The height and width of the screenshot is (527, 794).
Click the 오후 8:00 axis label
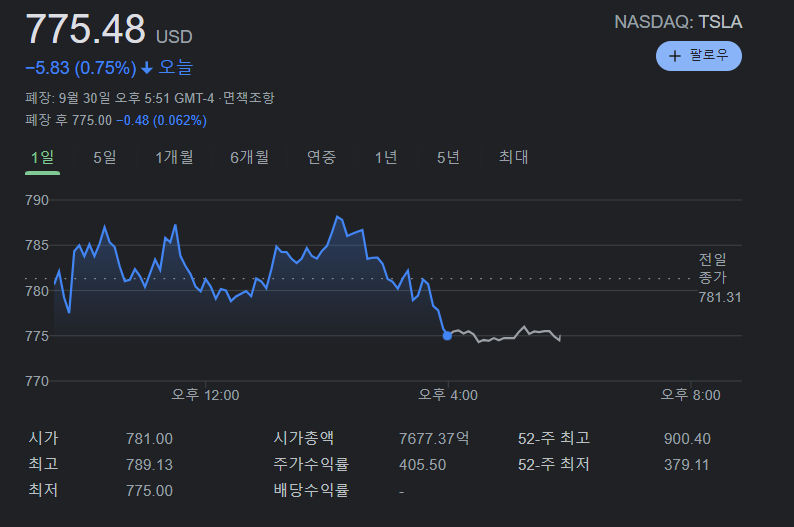tap(690, 395)
